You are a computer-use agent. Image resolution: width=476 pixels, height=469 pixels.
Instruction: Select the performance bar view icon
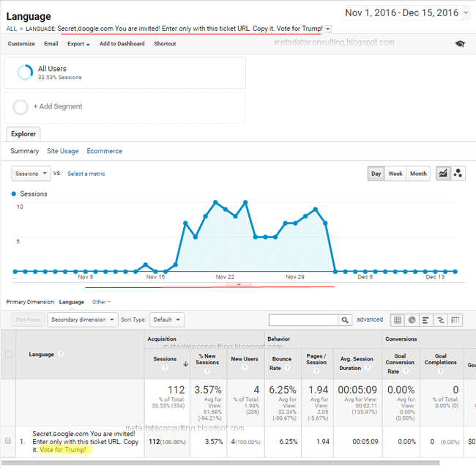pyautogui.click(x=426, y=320)
